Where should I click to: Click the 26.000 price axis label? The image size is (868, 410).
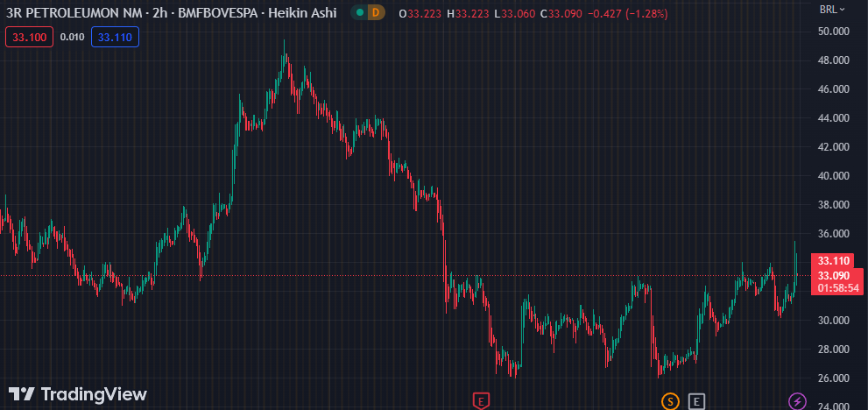pyautogui.click(x=834, y=378)
